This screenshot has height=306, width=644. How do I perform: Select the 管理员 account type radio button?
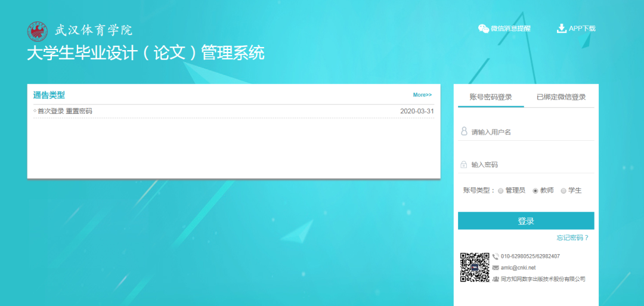[x=500, y=191]
